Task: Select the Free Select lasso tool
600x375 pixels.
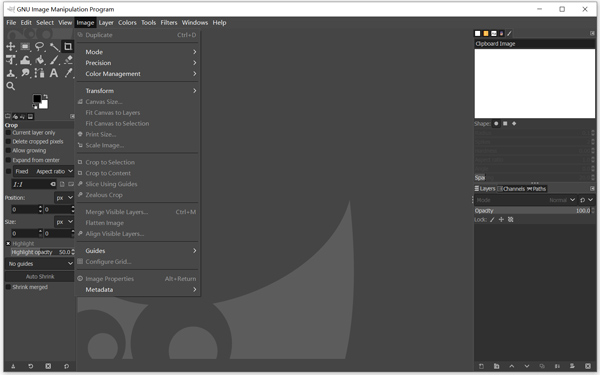Action: click(x=39, y=47)
